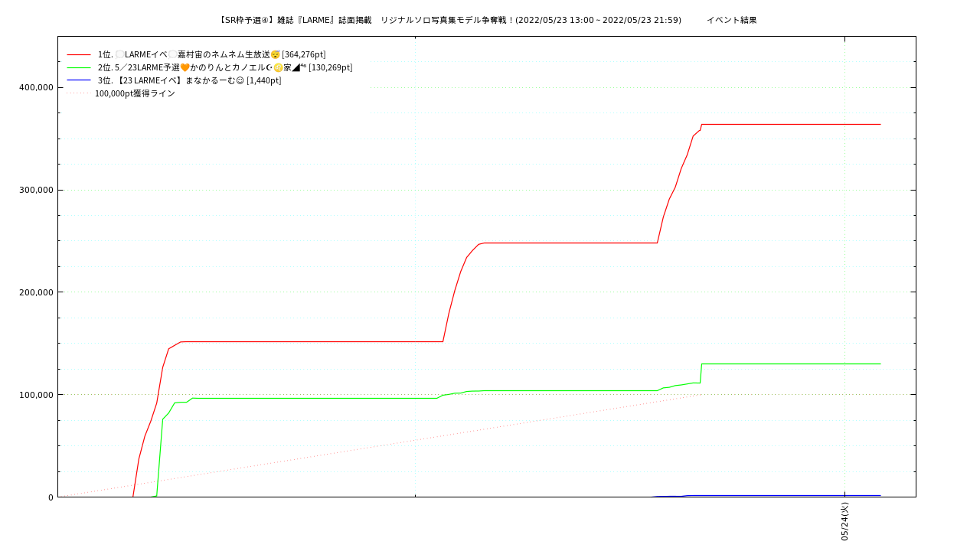Click the 100,000pt獲得ライン legend label

coord(135,93)
